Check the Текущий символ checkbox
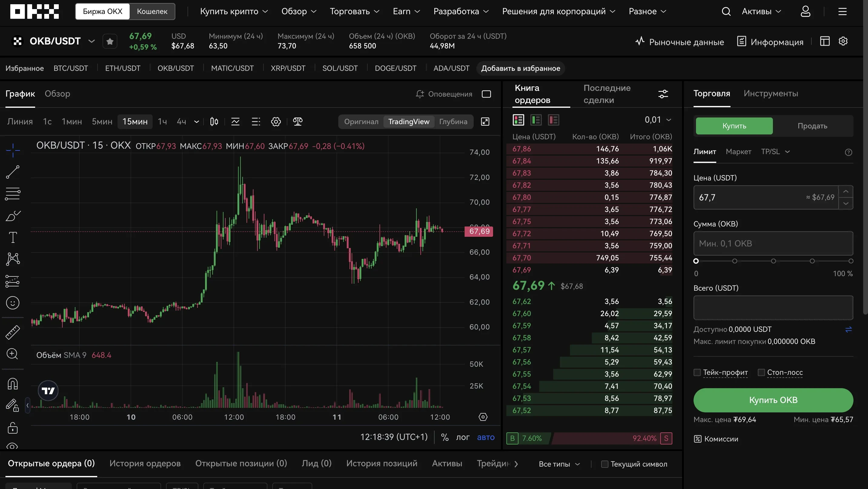Image resolution: width=868 pixels, height=489 pixels. click(605, 464)
